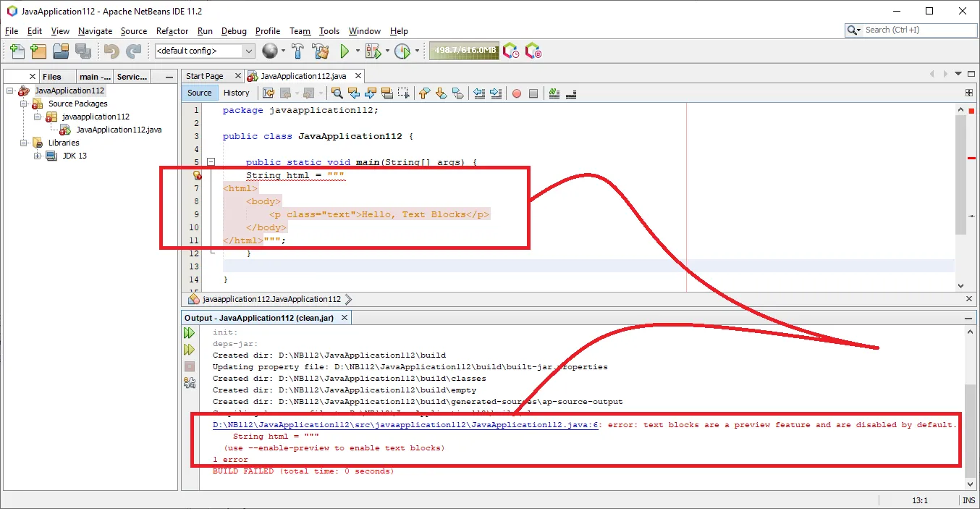980x509 pixels.
Task: Click the Profile Project clock icon
Action: 402,51
